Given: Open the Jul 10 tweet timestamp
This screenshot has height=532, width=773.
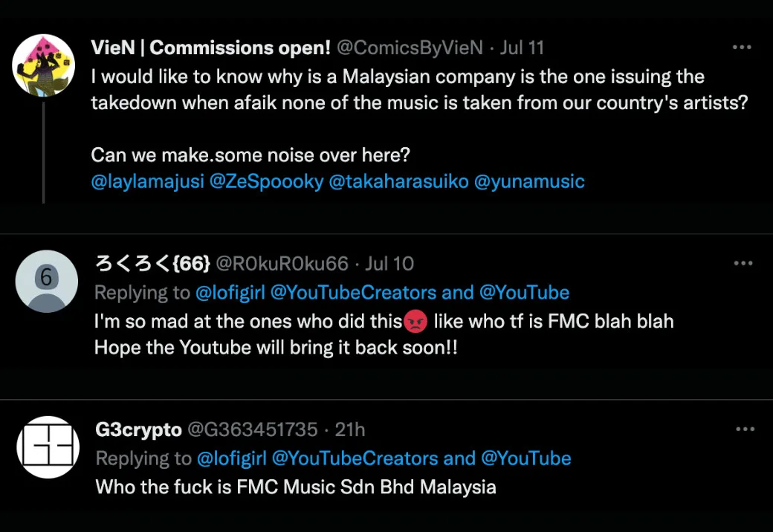Looking at the screenshot, I should click(x=390, y=264).
